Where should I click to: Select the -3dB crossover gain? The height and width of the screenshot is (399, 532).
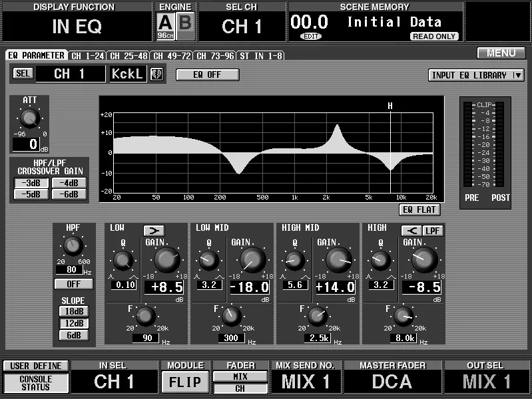tap(31, 183)
